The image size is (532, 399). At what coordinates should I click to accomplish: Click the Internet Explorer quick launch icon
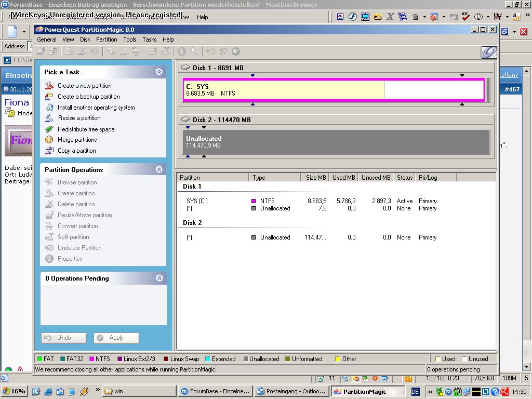tap(48, 391)
